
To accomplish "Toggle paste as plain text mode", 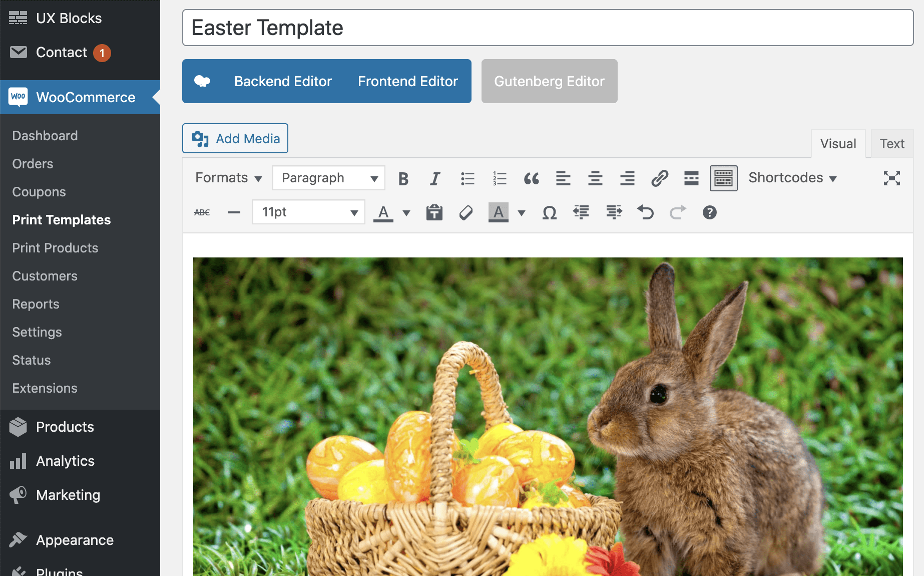I will [434, 212].
